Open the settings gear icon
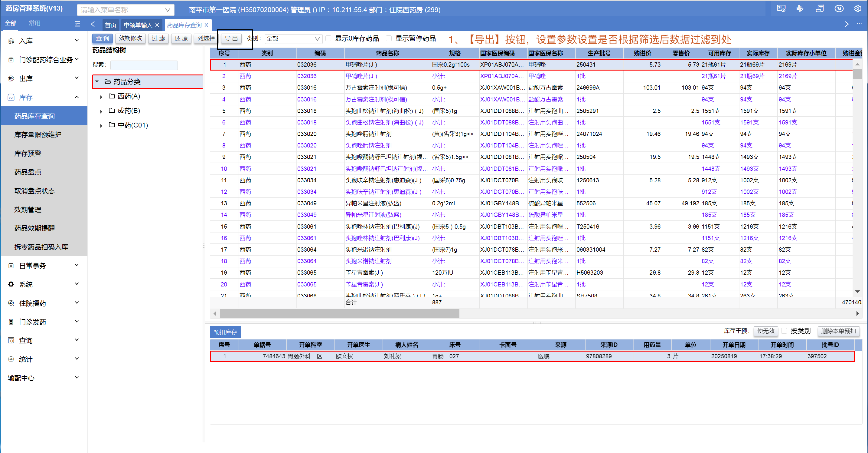Screen dimensions: 868x453 [x=857, y=9]
